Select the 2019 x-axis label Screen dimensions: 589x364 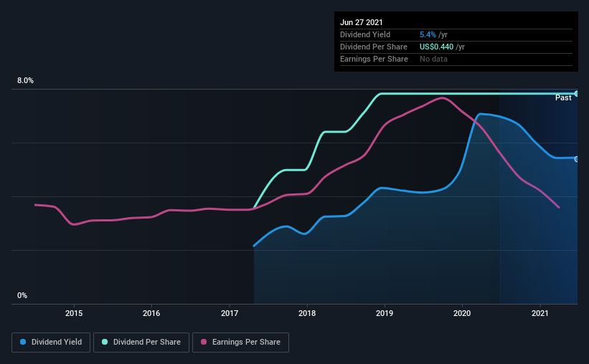coord(385,313)
